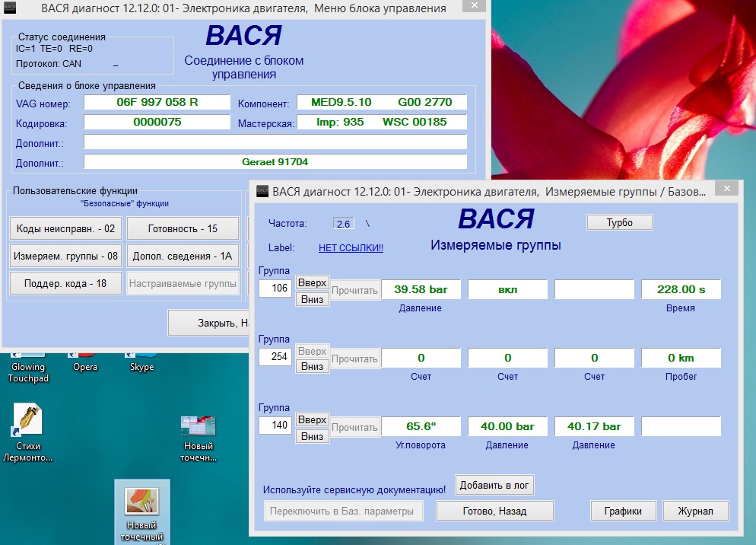Select Geraet 91704 field

click(275, 161)
